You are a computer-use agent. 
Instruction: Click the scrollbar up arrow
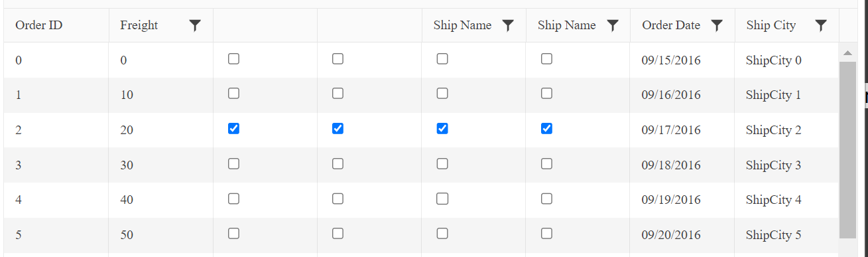coord(847,52)
